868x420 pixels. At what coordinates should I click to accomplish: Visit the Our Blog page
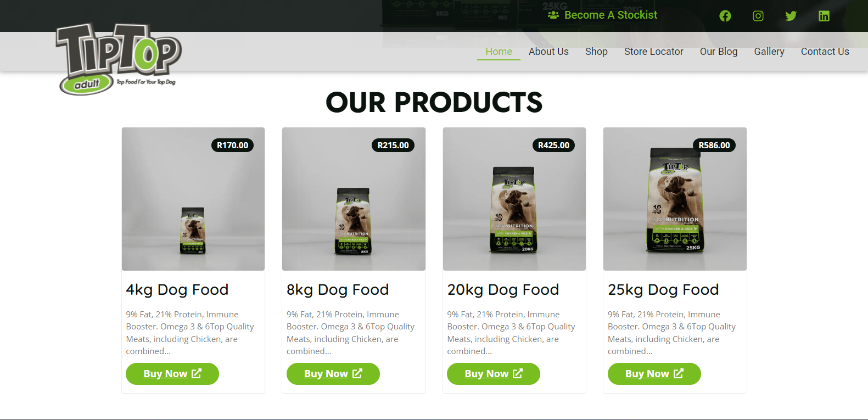coord(718,51)
